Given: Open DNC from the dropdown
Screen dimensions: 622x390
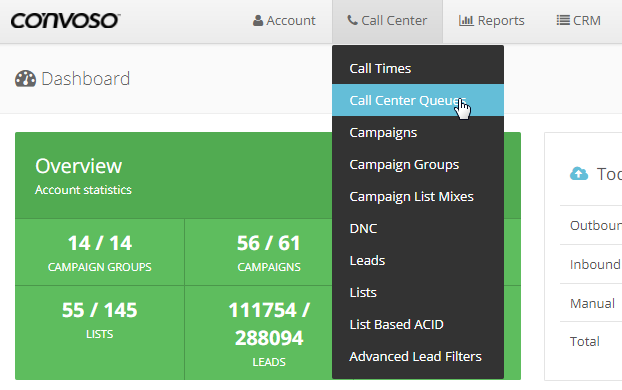Looking at the screenshot, I should tap(418, 229).
